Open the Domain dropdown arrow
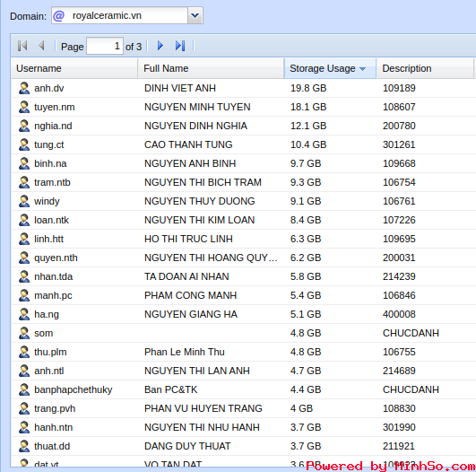Image resolution: width=476 pixels, height=472 pixels. click(195, 15)
